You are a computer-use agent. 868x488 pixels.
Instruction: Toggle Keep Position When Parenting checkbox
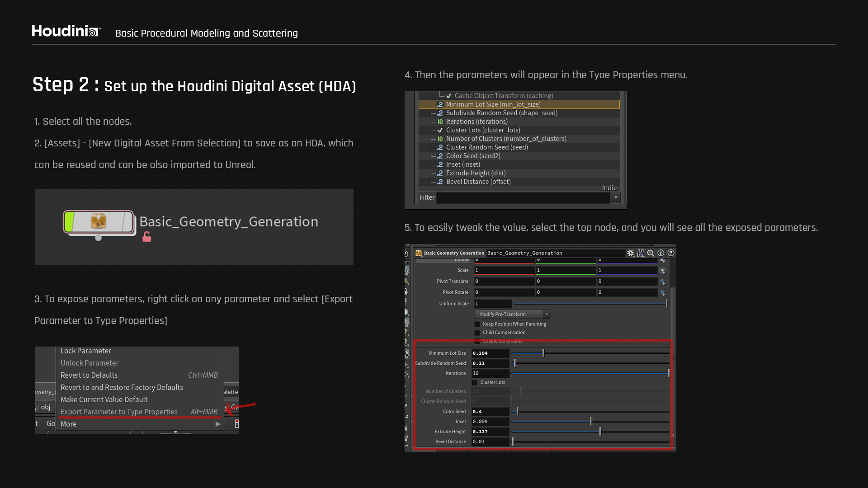[x=477, y=324]
